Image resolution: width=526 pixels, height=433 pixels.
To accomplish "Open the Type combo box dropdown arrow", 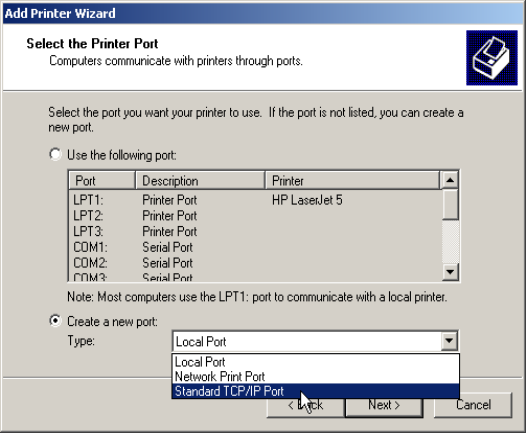I will 449,341.
